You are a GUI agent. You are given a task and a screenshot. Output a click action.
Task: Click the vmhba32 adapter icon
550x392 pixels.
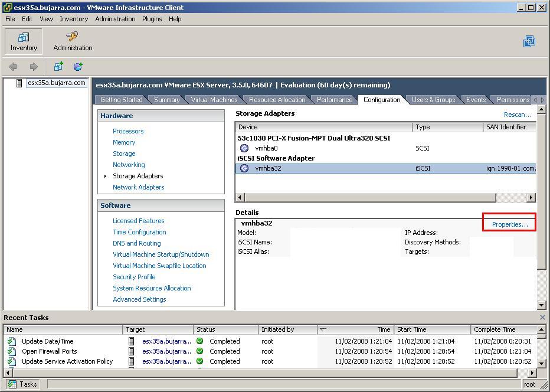click(244, 168)
